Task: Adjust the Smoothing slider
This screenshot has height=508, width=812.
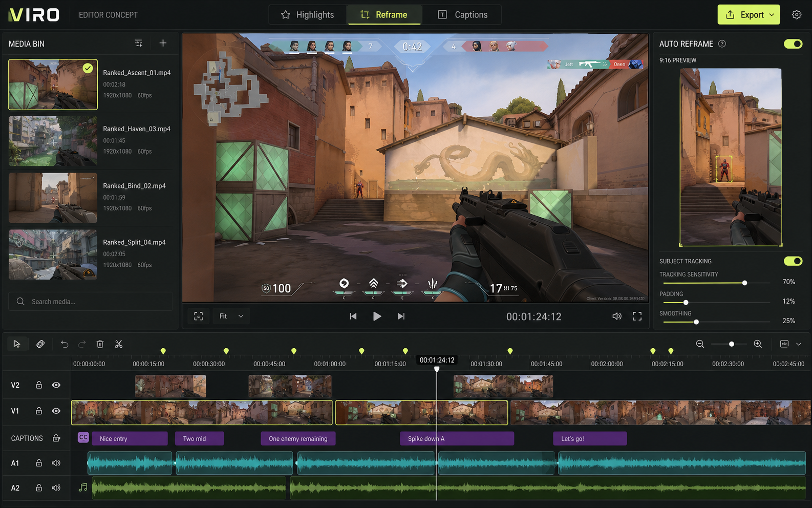Action: pos(696,322)
